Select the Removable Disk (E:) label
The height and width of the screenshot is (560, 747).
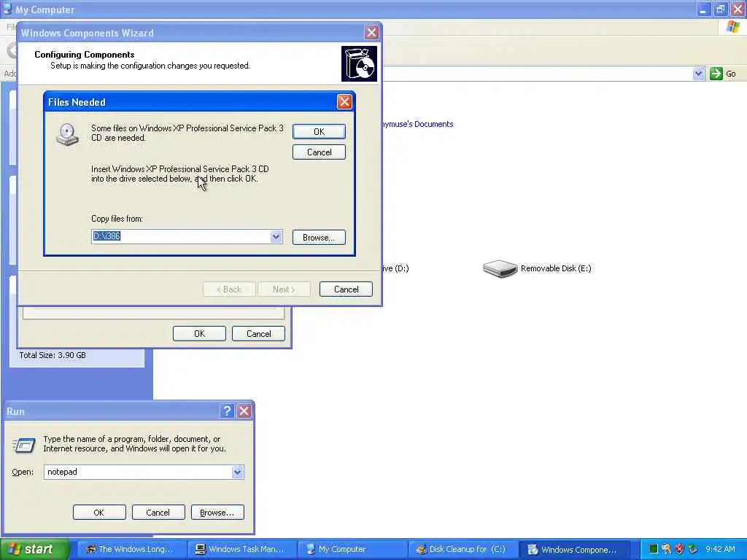point(555,268)
